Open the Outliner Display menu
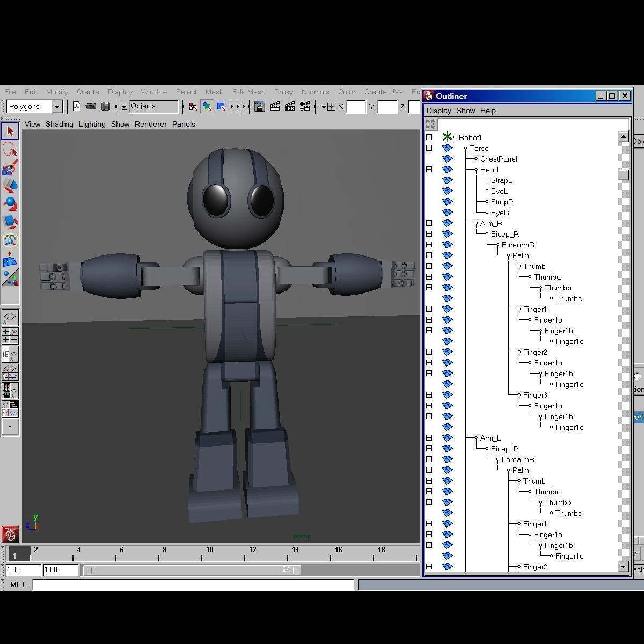The image size is (644, 644). [438, 111]
